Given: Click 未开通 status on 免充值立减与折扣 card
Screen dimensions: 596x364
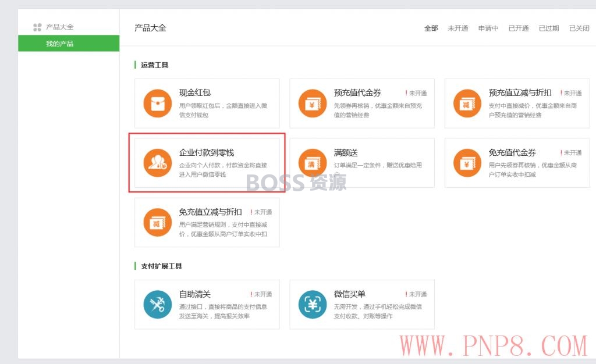Looking at the screenshot, I should pyautogui.click(x=261, y=212).
